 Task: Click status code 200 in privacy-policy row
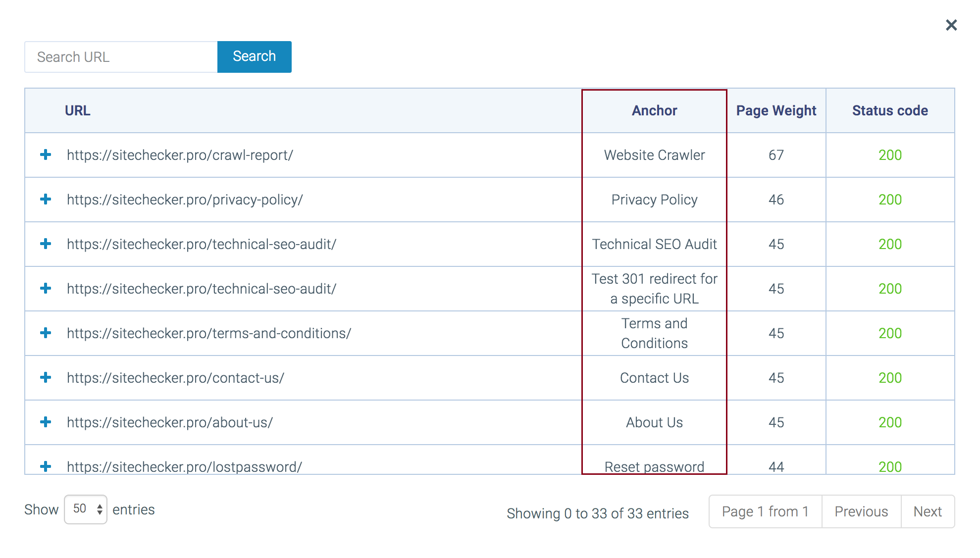[890, 200]
